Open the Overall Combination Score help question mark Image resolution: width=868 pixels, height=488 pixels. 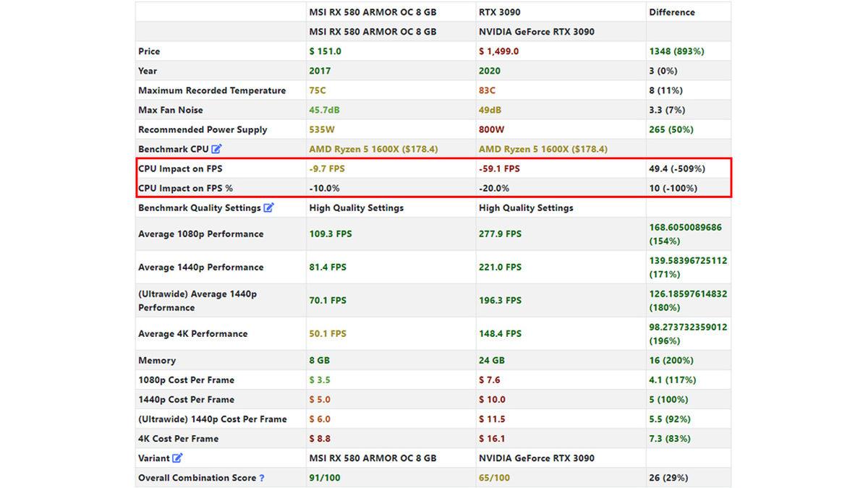click(x=262, y=478)
